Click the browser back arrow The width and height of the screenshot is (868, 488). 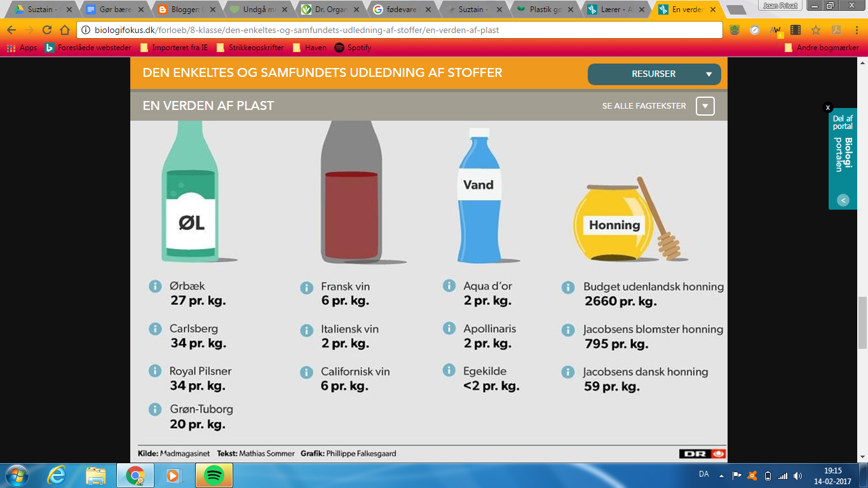point(11,30)
